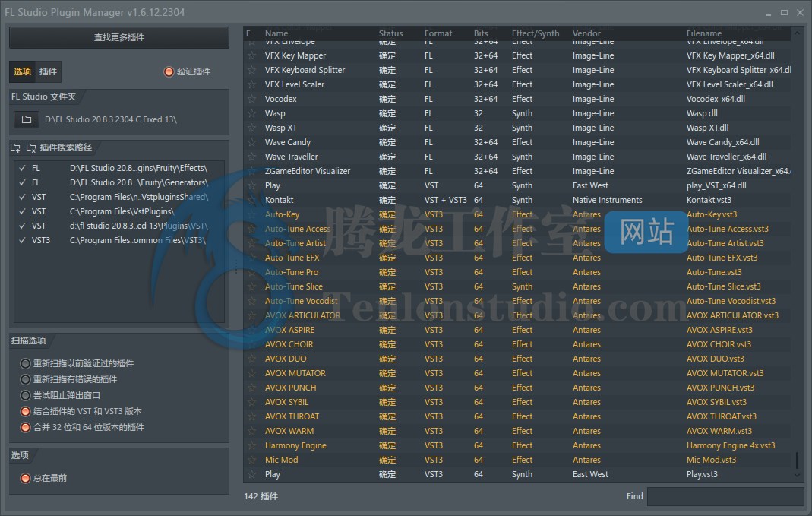The height and width of the screenshot is (516, 812).
Task: Click the F favorites column header
Action: [248, 33]
